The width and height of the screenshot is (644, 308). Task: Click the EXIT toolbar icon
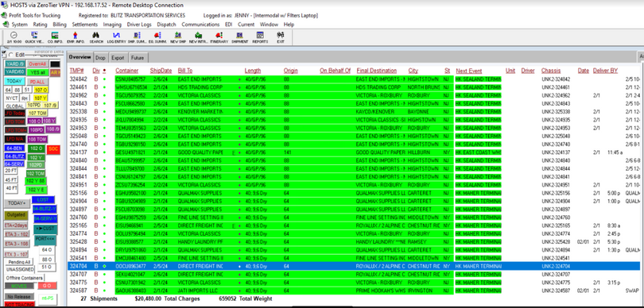281,37
